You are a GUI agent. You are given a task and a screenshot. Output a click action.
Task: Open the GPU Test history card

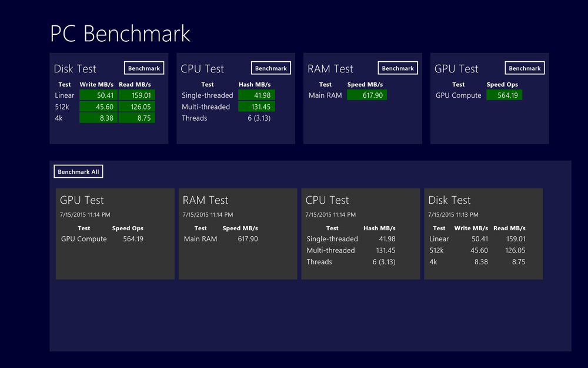coord(115,234)
